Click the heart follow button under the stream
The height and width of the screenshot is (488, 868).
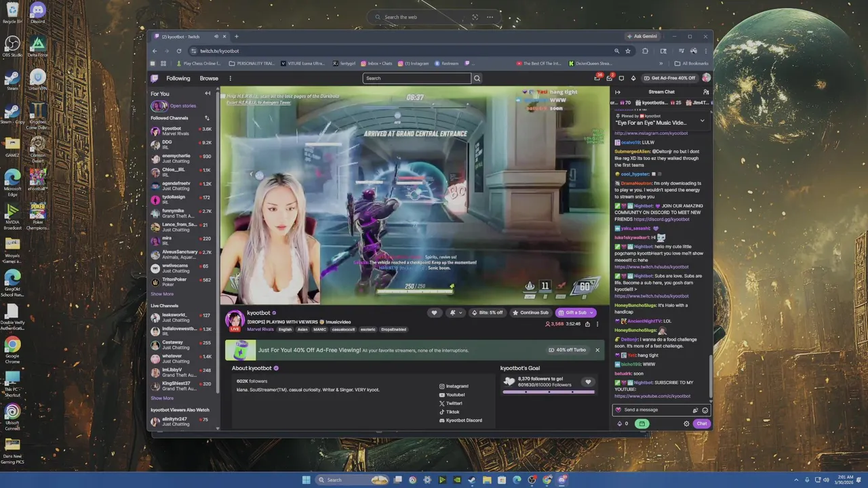point(434,312)
